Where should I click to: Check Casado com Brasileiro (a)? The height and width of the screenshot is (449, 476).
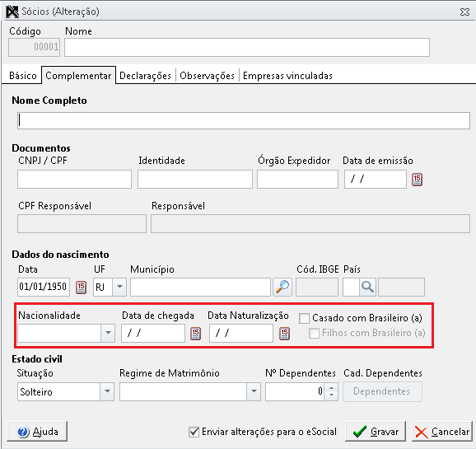[304, 318]
